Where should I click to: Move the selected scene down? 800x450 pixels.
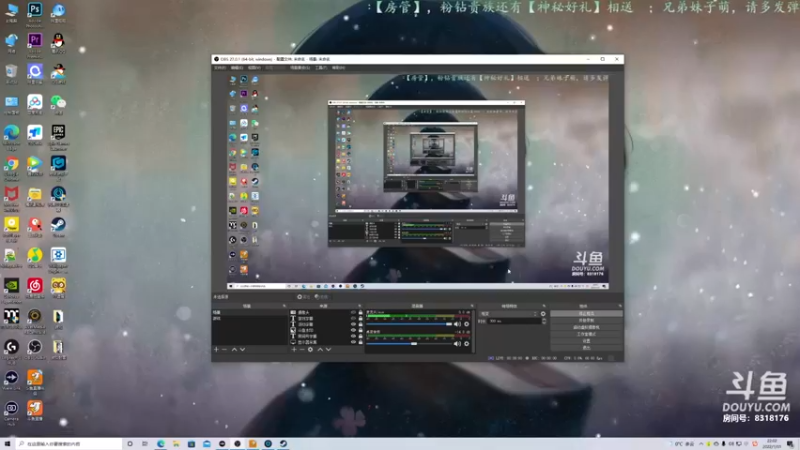tap(242, 349)
